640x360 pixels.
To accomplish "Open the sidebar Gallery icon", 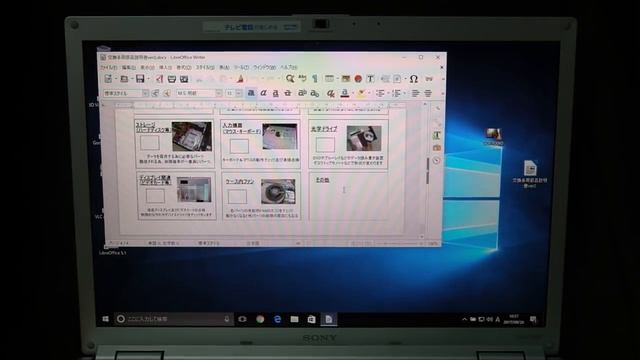I will (437, 147).
